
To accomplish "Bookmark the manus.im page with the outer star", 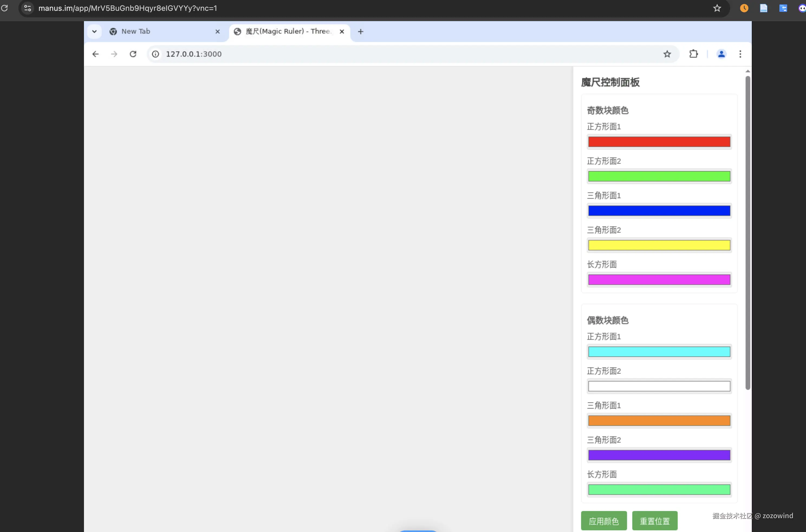I will pos(716,8).
